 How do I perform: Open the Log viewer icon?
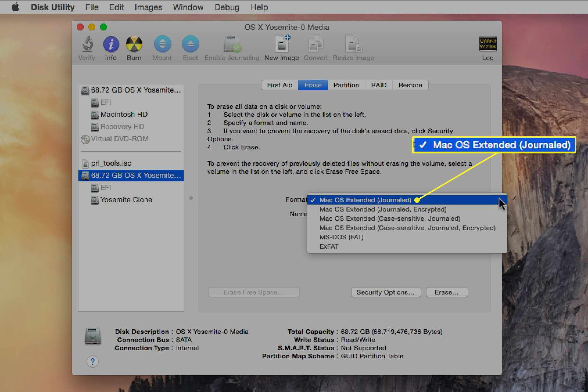click(488, 44)
